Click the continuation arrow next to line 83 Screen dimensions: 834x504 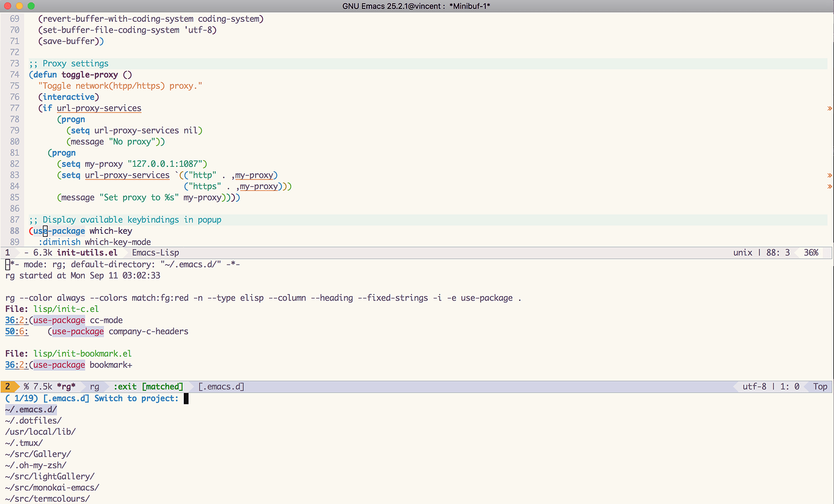point(829,175)
